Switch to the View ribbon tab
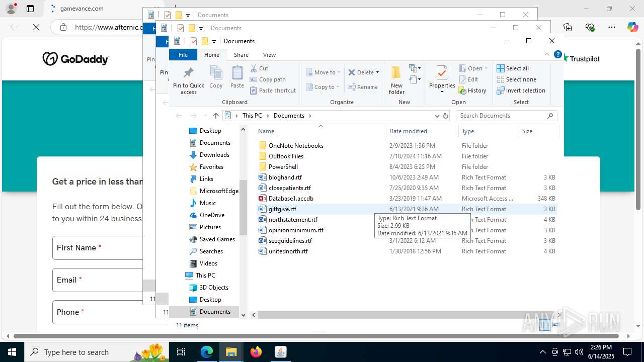Viewport: 644px width, 362px height. click(x=269, y=55)
